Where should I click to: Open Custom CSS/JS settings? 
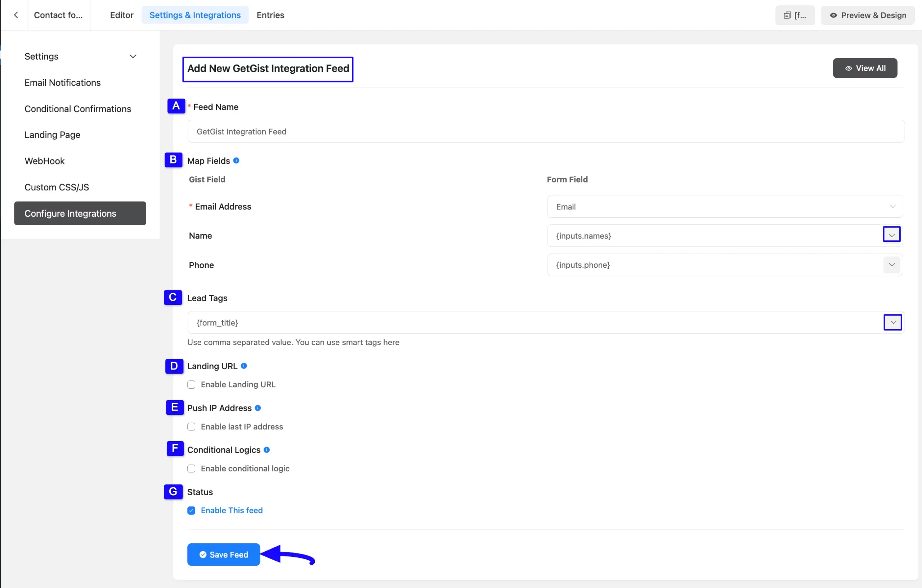[57, 187]
